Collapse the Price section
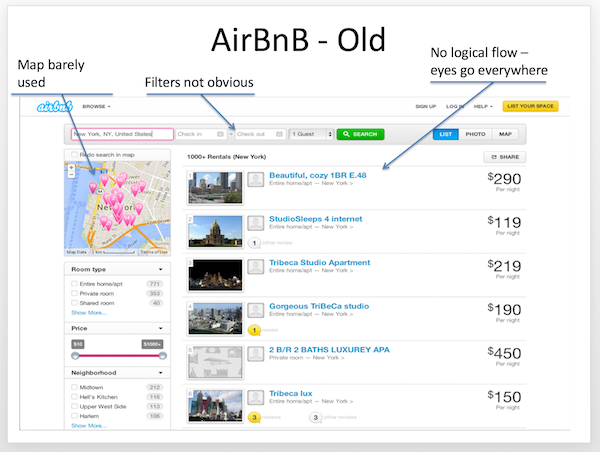Screen dimensions: 600x452 coord(161,328)
